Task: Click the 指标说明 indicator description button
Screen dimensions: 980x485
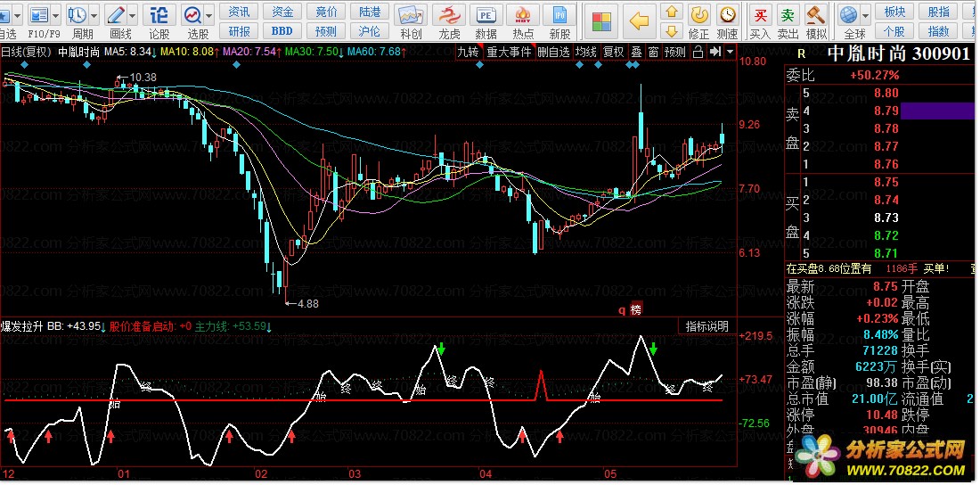Action: click(x=706, y=326)
